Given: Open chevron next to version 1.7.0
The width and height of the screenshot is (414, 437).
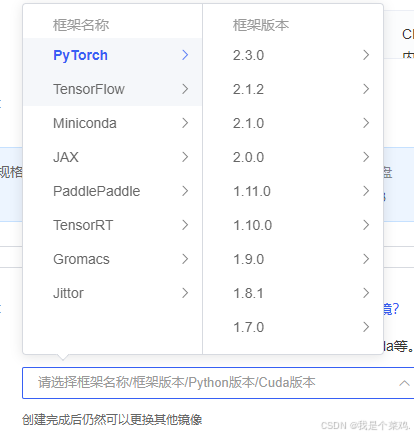Looking at the screenshot, I should click(366, 327).
